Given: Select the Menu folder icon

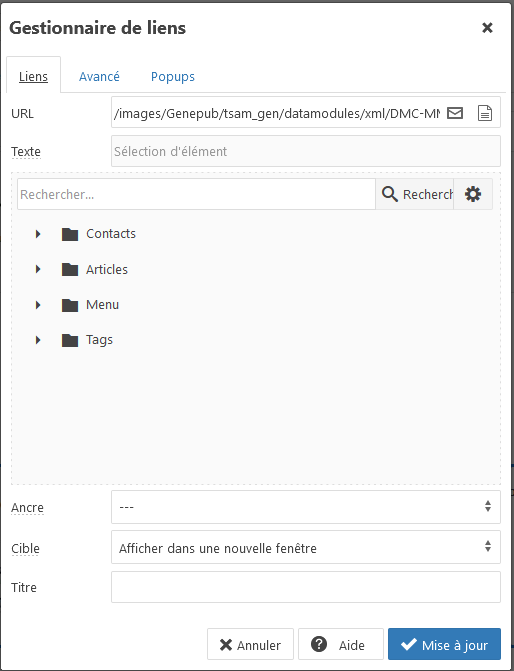Looking at the screenshot, I should coord(70,305).
